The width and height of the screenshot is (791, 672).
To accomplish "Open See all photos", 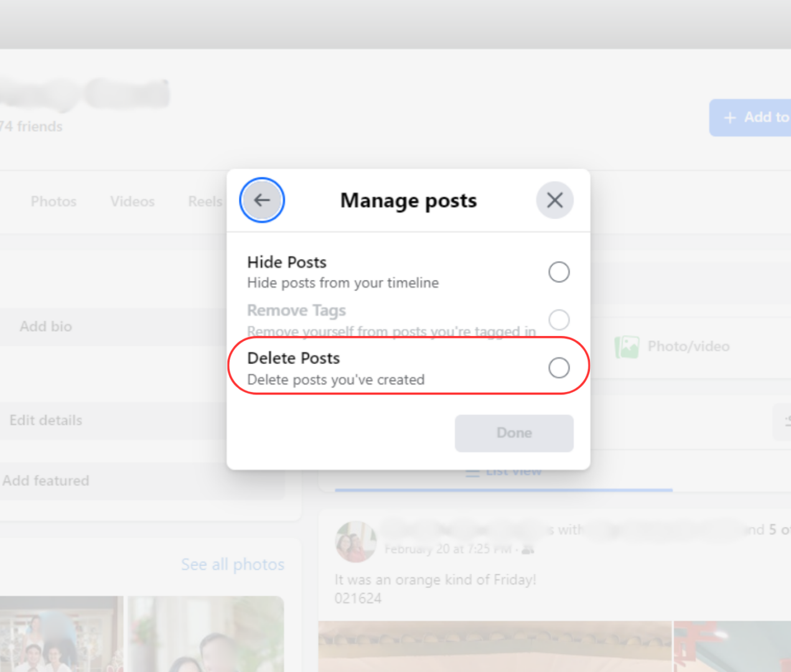I will point(232,564).
